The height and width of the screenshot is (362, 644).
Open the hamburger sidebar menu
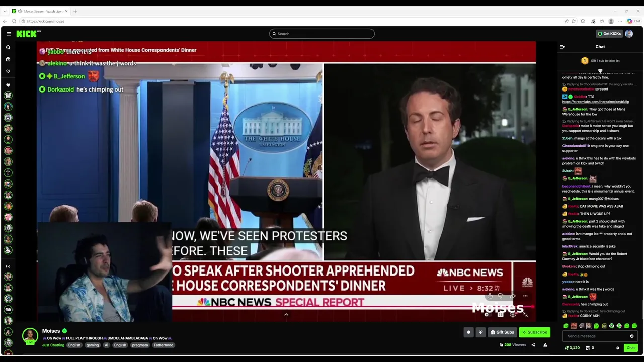tap(9, 34)
